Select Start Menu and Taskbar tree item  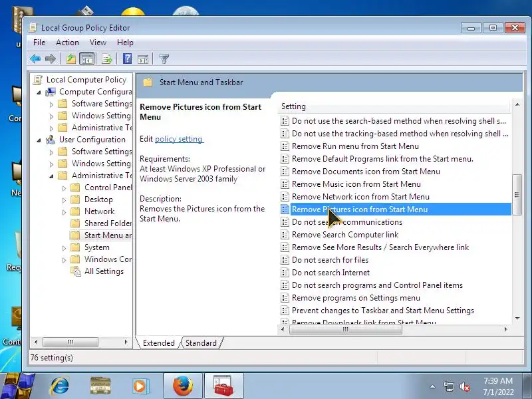click(x=101, y=235)
